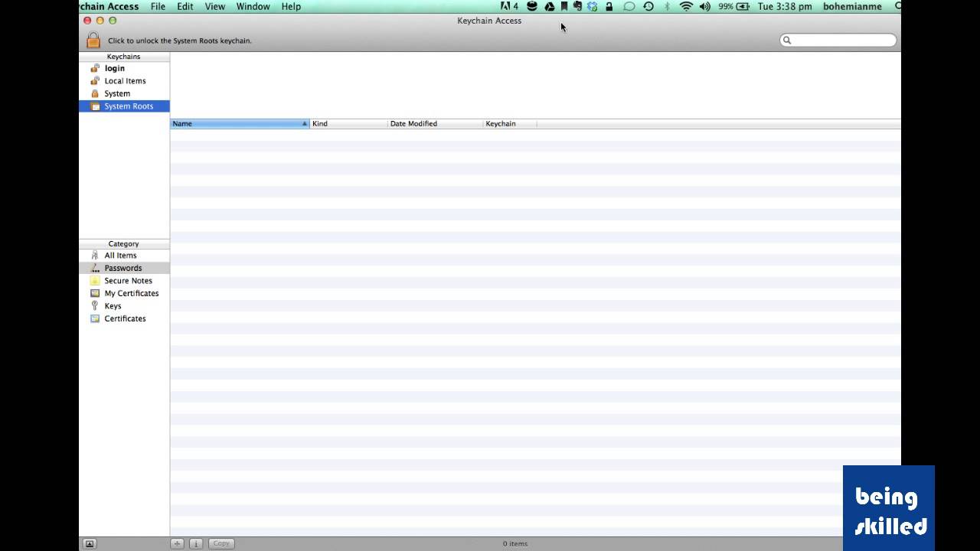Image resolution: width=980 pixels, height=551 pixels.
Task: Click the Secure Notes yellow note icon
Action: [x=95, y=281]
